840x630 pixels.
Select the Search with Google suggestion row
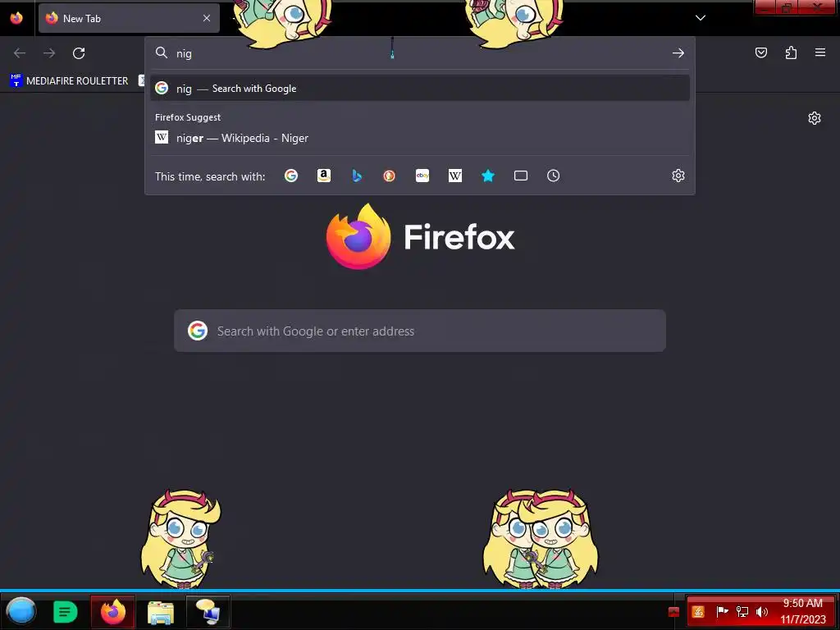pos(420,89)
